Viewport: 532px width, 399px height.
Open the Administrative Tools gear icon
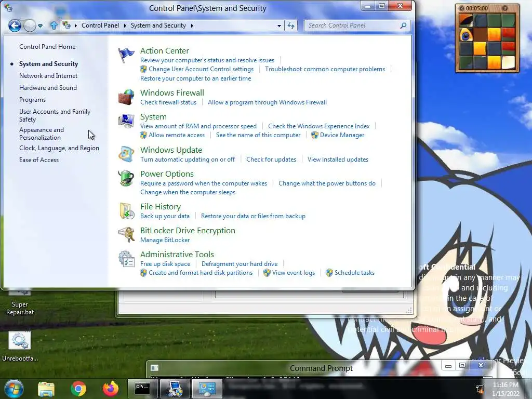click(x=126, y=259)
